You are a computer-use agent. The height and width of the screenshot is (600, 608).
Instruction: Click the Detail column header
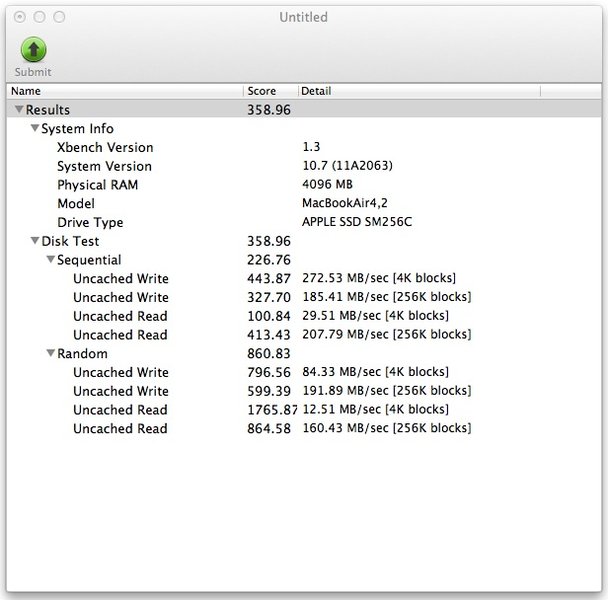click(419, 91)
